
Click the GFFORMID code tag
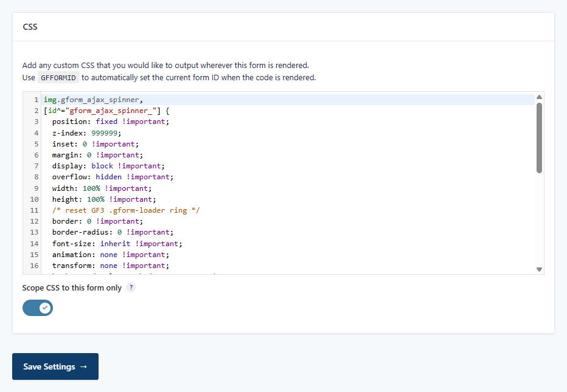tap(58, 78)
